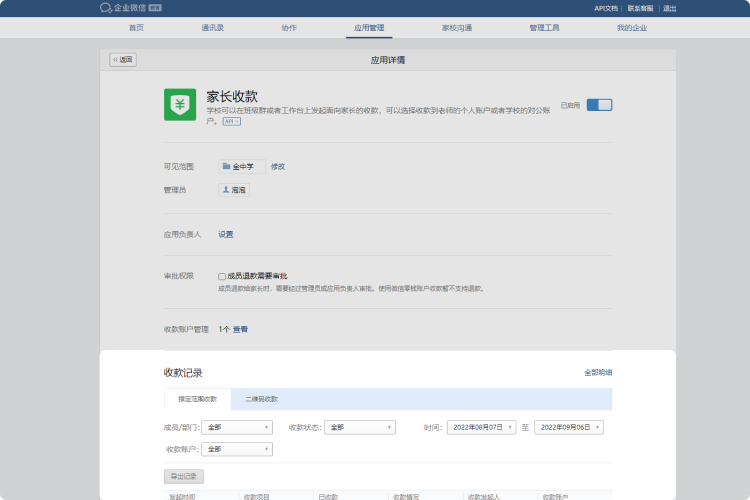Open the 收款账户 filter dropdown
This screenshot has width=750, height=500.
236,449
